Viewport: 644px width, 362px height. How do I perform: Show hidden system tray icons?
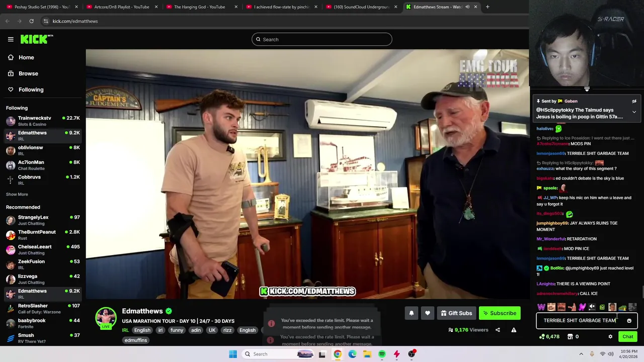(x=581, y=354)
